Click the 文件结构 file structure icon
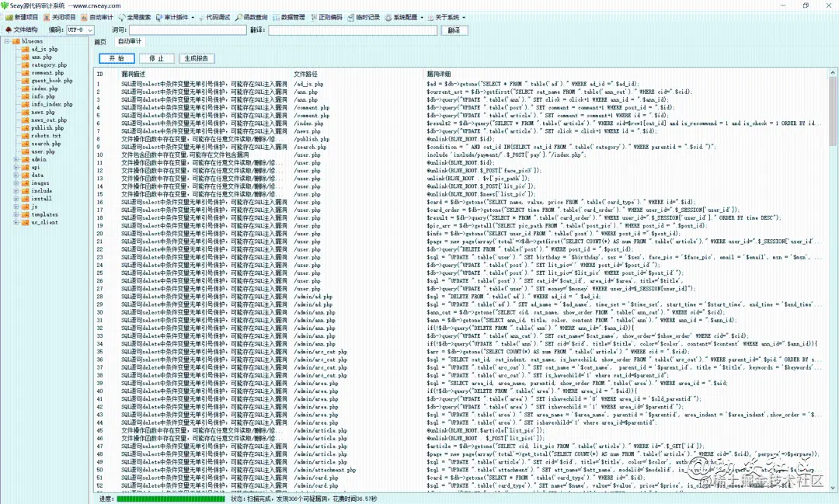The width and height of the screenshot is (839, 504). point(9,30)
